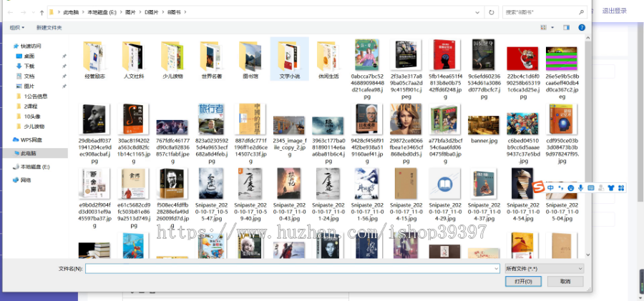Refresh the current folder view
This screenshot has width=644, height=301.
point(491,12)
